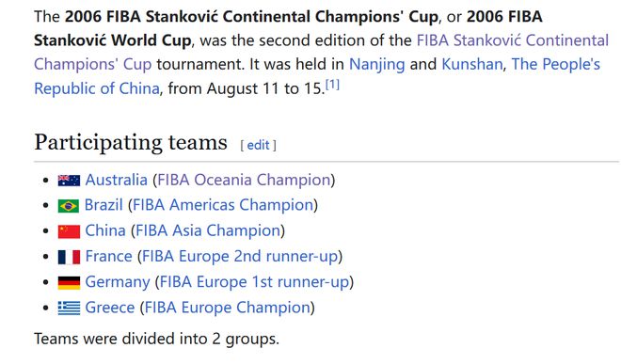This screenshot has width=621, height=364.
Task: Jump to citation footnote 1
Action: pos(332,85)
